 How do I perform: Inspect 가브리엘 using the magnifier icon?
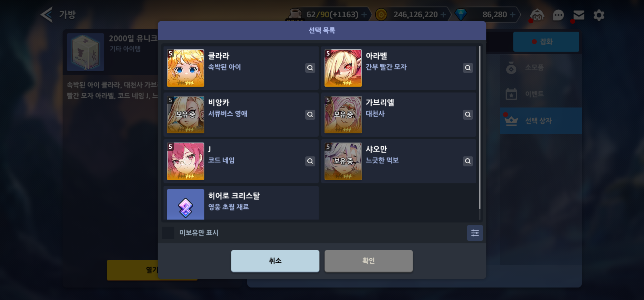[x=468, y=114]
